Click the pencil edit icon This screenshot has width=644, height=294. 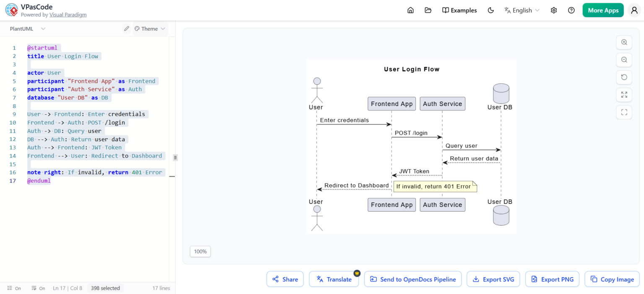(x=127, y=28)
